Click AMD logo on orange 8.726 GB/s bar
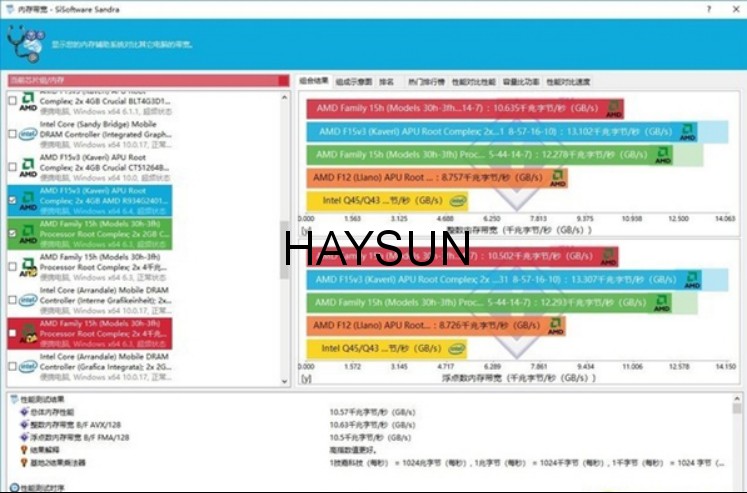Screen dimensions: 747x493 [555, 326]
